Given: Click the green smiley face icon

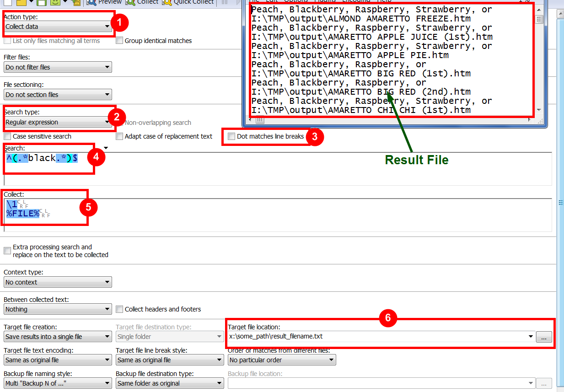Looking at the screenshot, I should pos(55,2).
